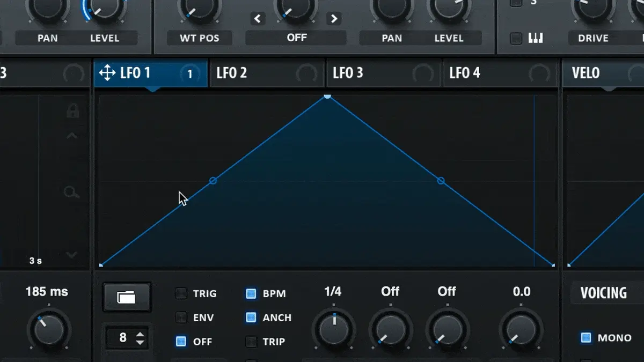Click the 0.0 value text

[521, 291]
